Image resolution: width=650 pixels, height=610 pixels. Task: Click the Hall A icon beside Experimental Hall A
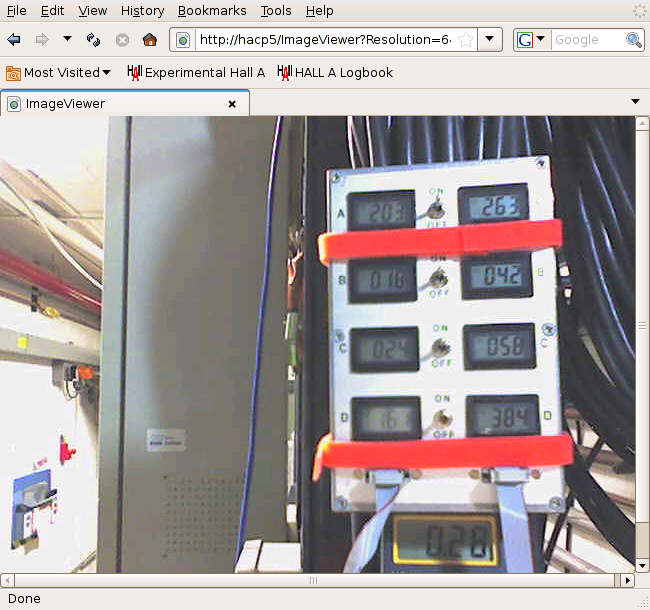coord(134,73)
